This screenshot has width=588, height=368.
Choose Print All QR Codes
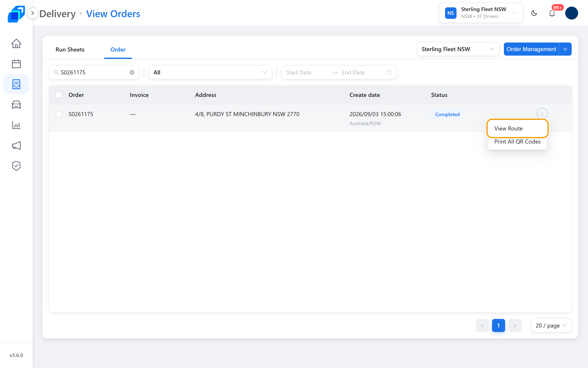517,142
